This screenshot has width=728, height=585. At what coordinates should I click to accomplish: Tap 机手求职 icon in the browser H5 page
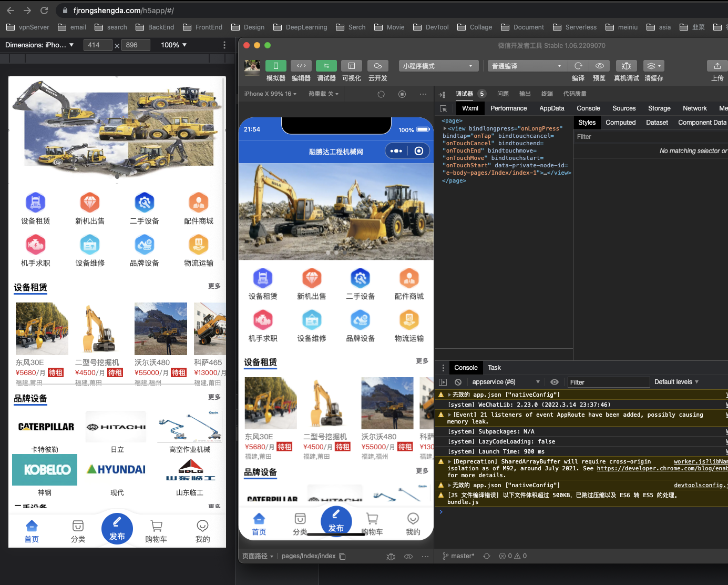click(36, 245)
